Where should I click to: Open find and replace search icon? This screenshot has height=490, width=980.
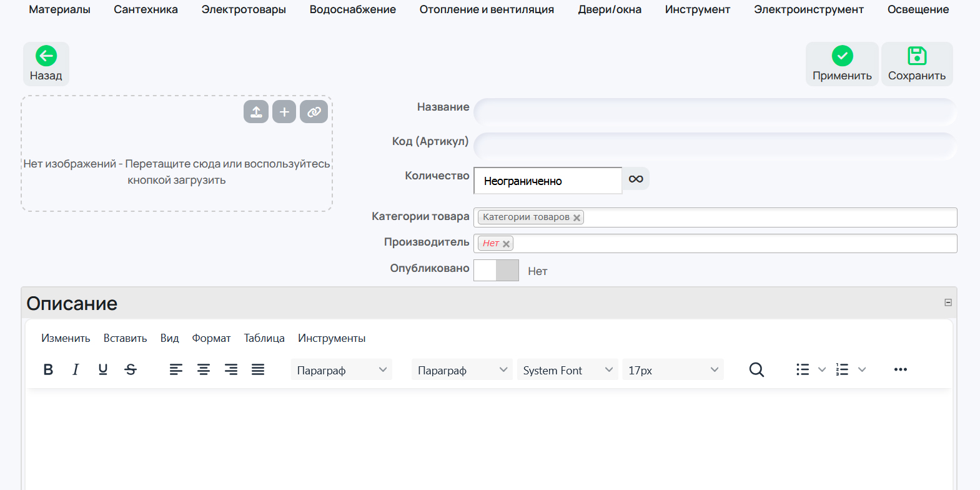point(756,369)
